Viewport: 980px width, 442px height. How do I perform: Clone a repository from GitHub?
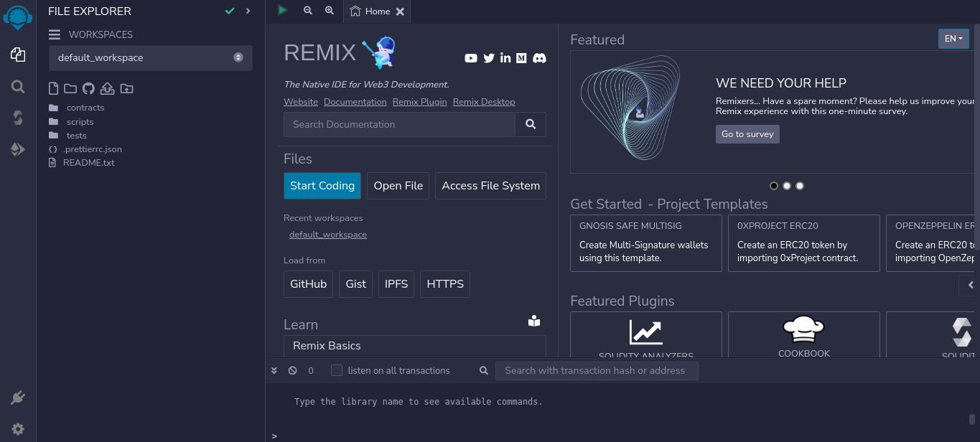click(88, 88)
